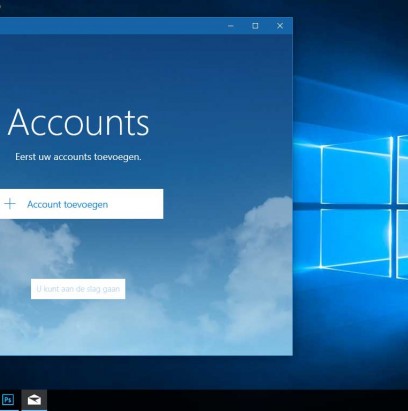Screen dimensions: 408x411
Task: Close the Mail accounts window
Action: coord(280,26)
